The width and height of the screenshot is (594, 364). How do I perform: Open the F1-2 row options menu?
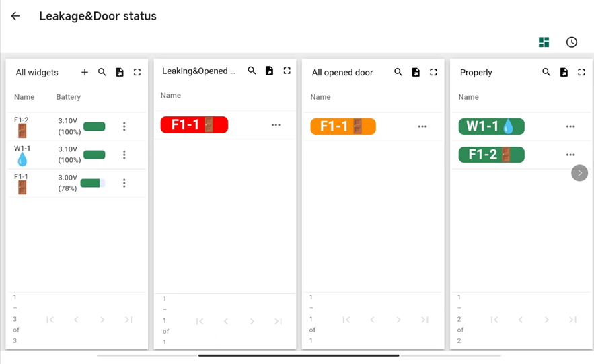(124, 126)
